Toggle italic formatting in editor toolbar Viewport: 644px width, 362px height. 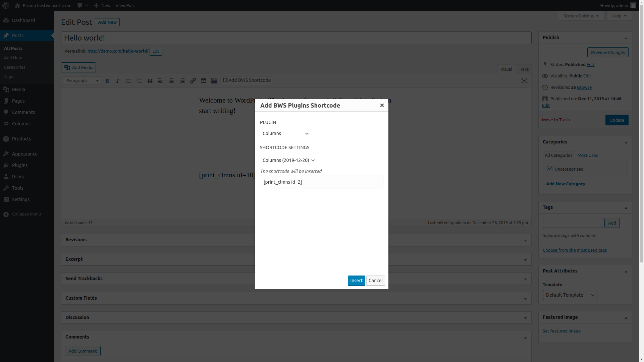point(118,81)
